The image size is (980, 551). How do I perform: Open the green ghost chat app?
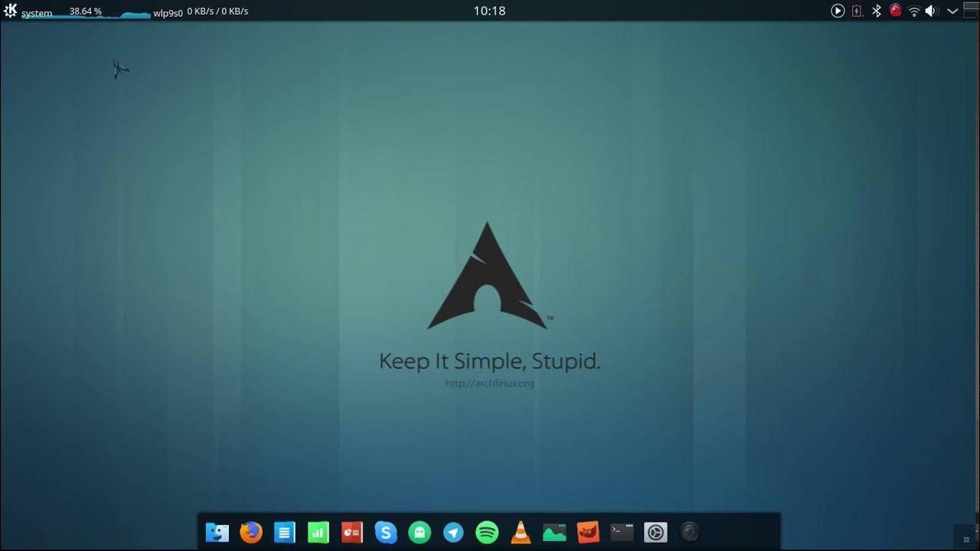[420, 532]
